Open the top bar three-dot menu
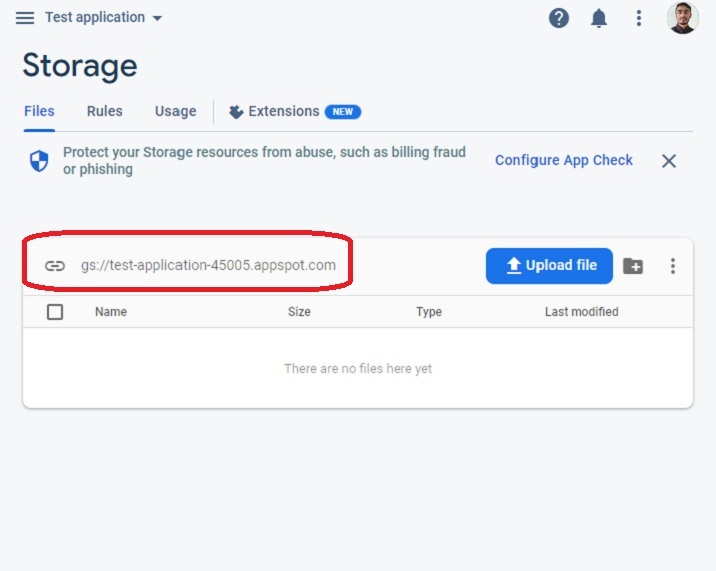Viewport: 716px width, 571px height. pyautogui.click(x=639, y=18)
